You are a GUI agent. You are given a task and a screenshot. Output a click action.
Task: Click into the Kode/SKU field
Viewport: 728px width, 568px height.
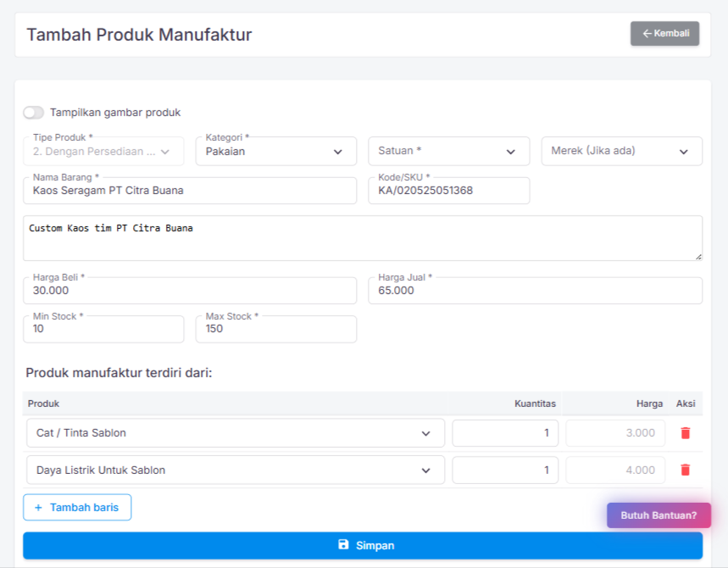[x=448, y=191]
